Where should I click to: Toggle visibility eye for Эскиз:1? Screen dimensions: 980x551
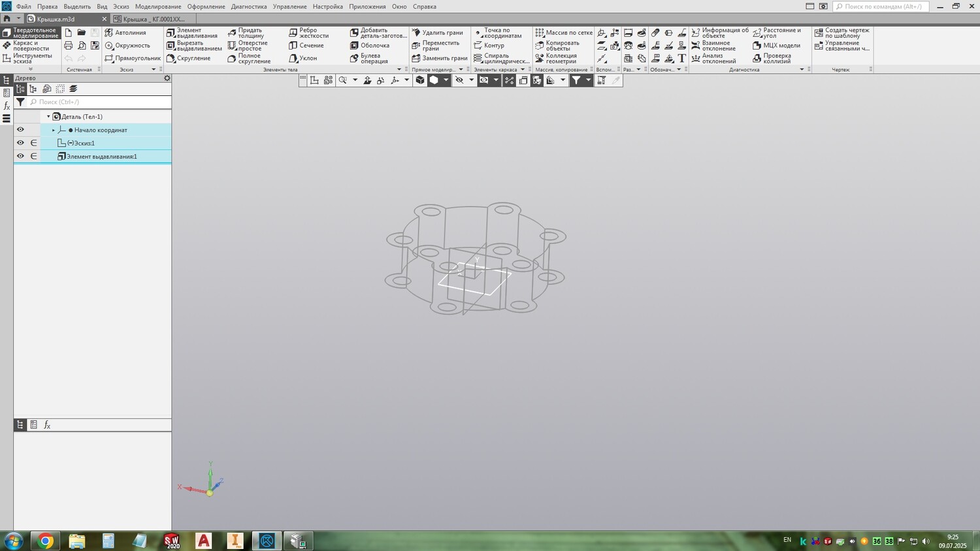[x=20, y=143]
